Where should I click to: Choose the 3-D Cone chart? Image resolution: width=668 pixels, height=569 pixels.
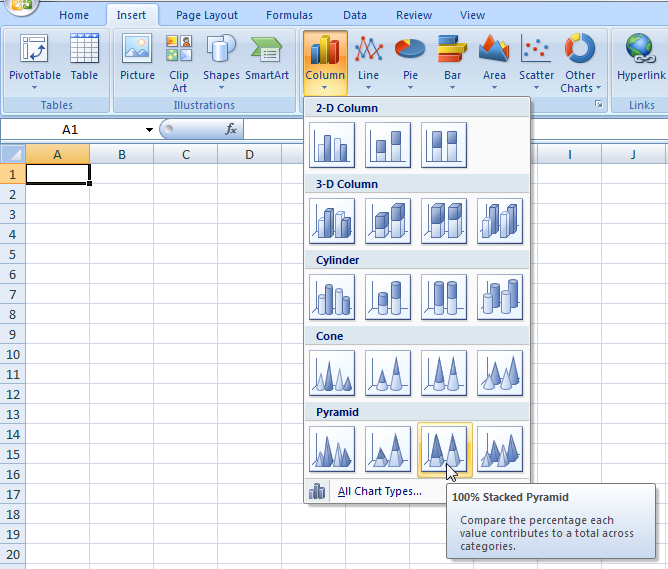pyautogui.click(x=500, y=373)
